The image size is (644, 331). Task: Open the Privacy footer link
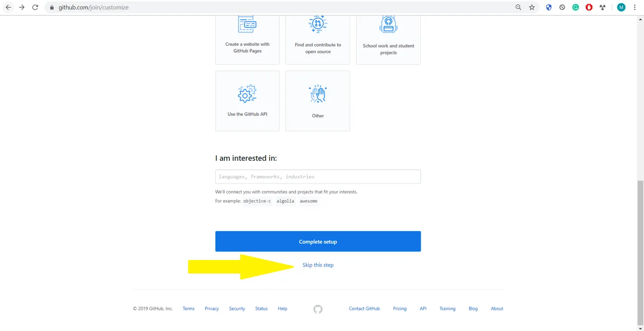pyautogui.click(x=212, y=309)
